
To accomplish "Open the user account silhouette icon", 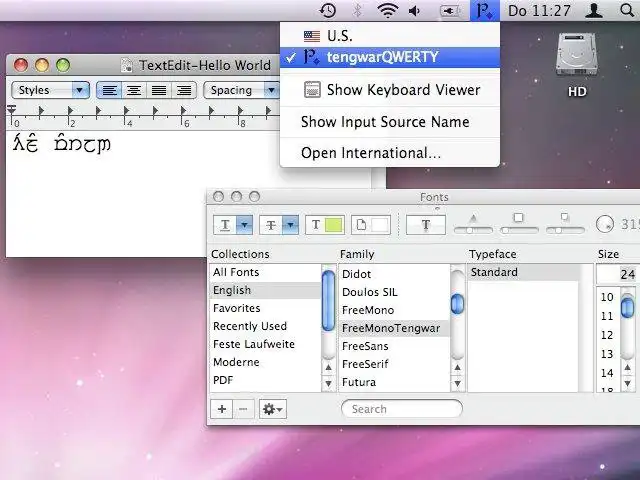I will [594, 11].
